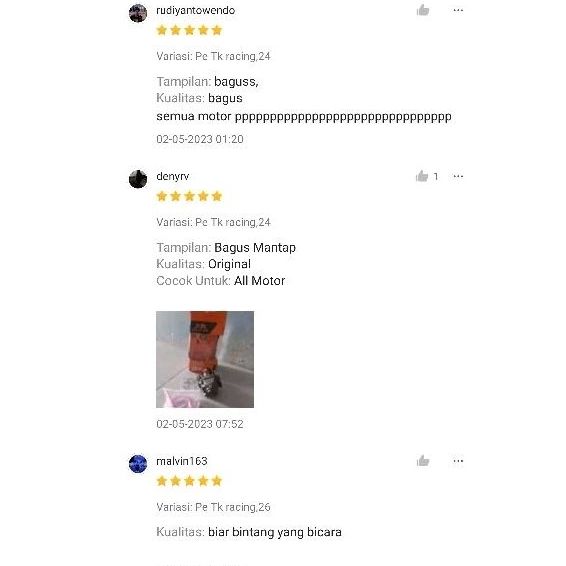Open denyrv's profile avatar
The width and height of the screenshot is (566, 566).
[138, 179]
